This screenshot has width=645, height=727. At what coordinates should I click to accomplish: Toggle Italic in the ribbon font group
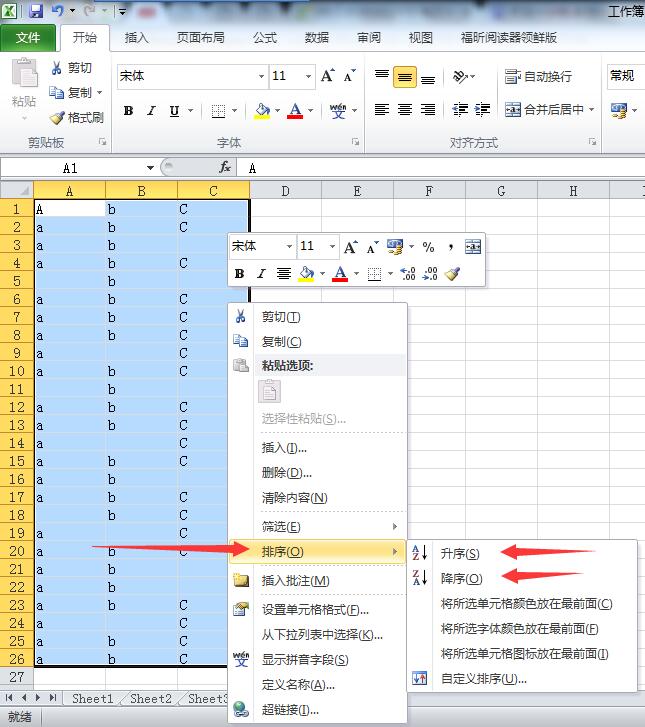[151, 111]
